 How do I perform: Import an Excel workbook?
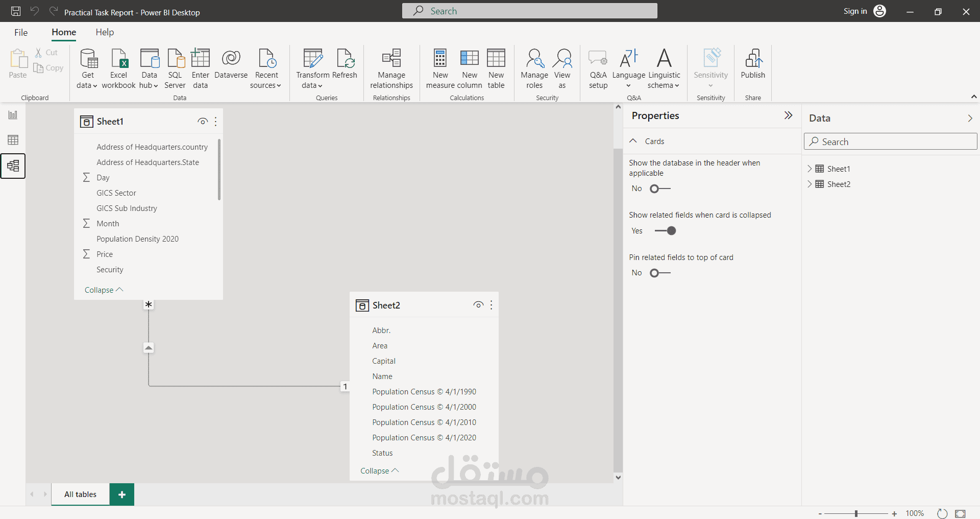(x=118, y=69)
